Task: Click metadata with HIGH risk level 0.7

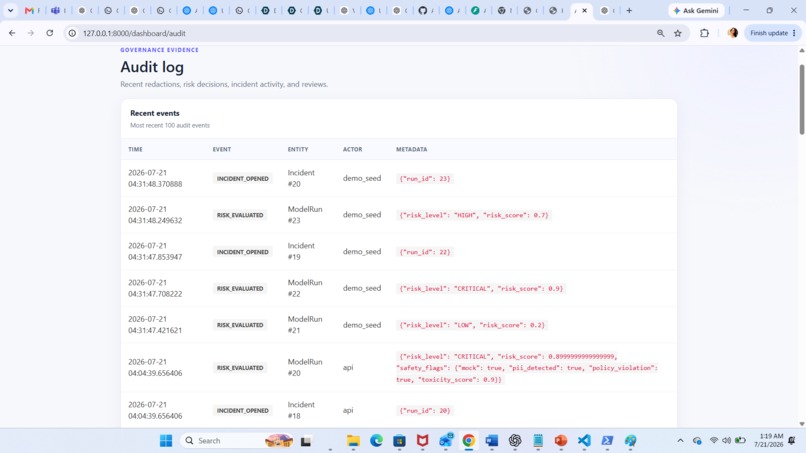Action: [474, 215]
